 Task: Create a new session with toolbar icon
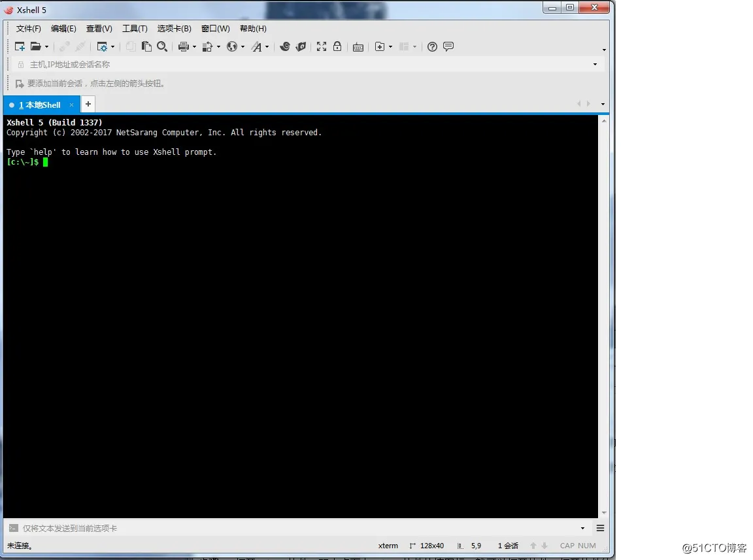coord(20,46)
